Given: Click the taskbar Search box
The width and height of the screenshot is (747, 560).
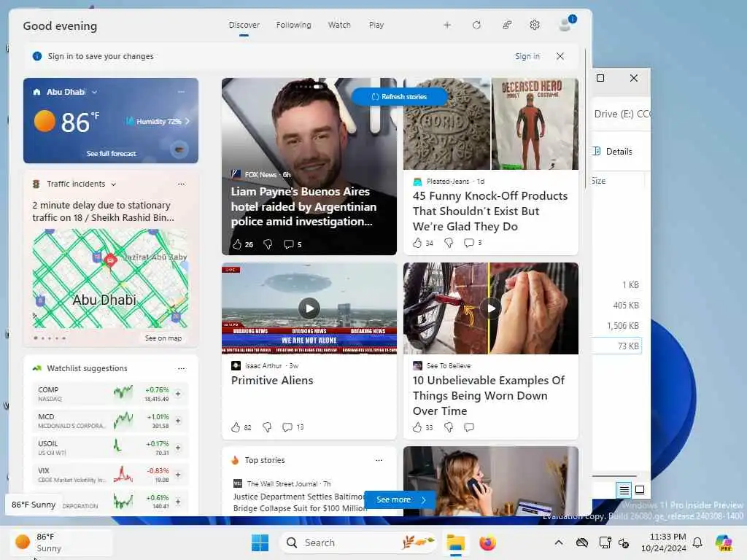Looking at the screenshot, I should [359, 542].
